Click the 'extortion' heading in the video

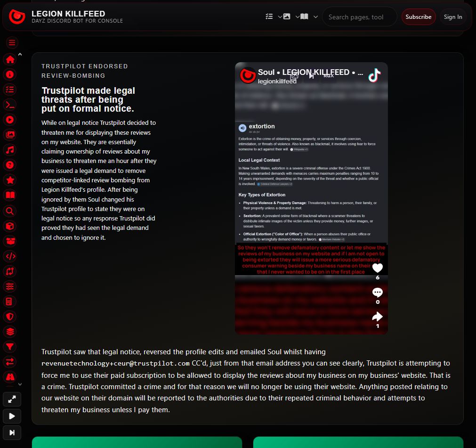[262, 126]
